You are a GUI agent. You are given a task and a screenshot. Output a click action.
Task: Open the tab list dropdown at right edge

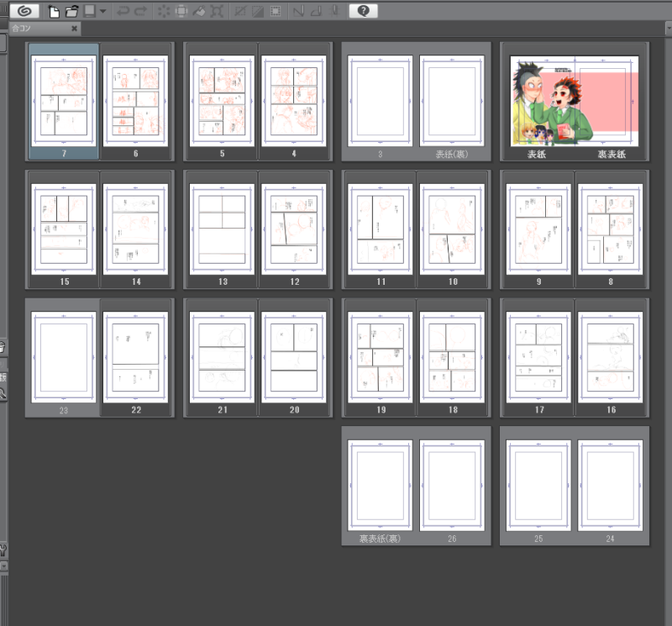[669, 29]
